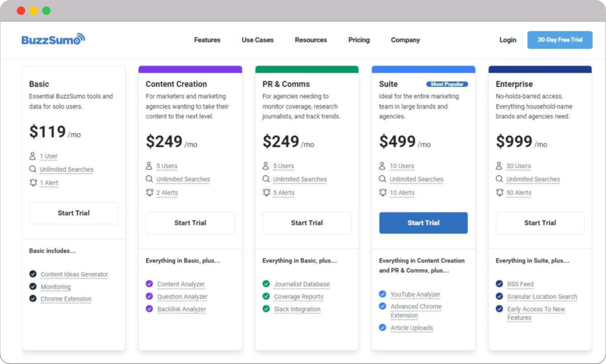Image resolution: width=606 pixels, height=364 pixels.
Task: Start Trial for Content Creation plan
Action: pos(190,223)
